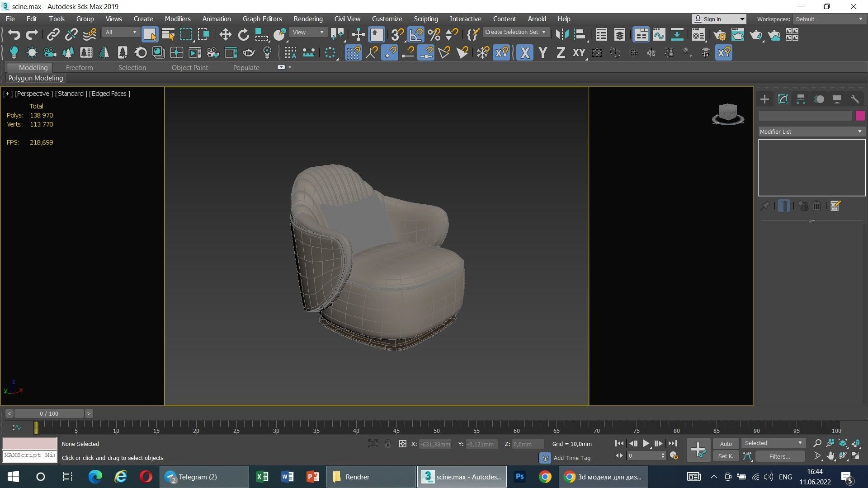Open the Rendering menu
Screen dimensions: 868x488
pyautogui.click(x=308, y=19)
